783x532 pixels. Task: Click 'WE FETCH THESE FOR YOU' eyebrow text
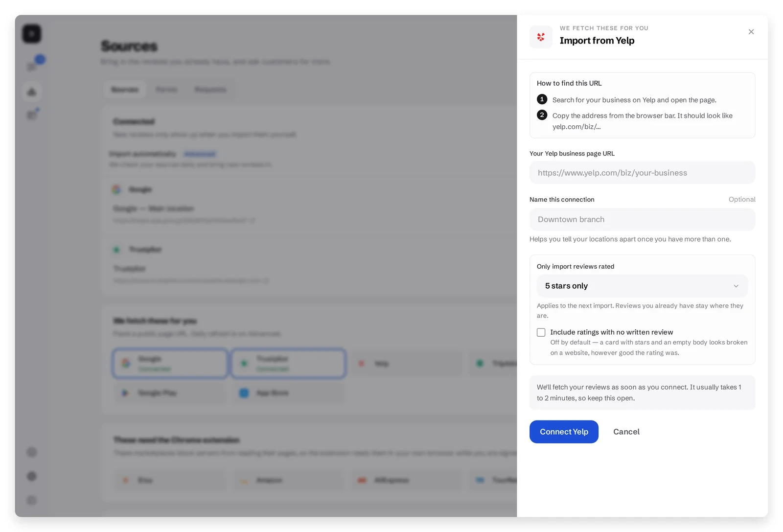(604, 28)
